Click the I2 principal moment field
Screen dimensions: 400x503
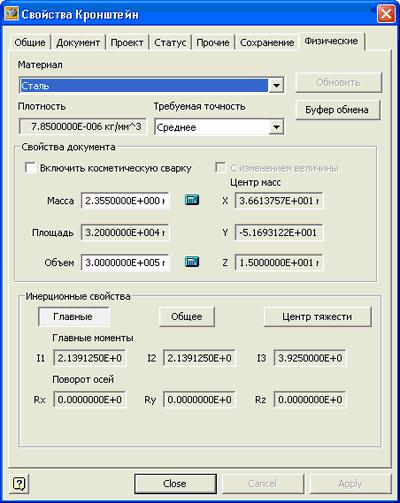(x=199, y=358)
